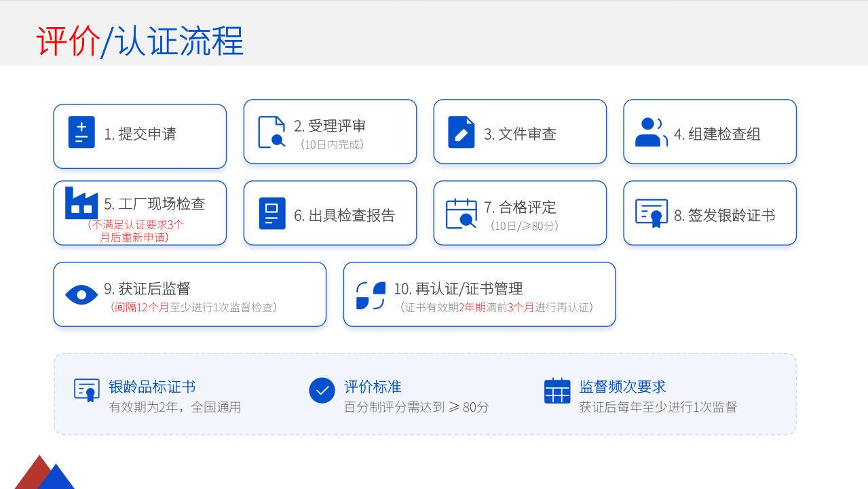This screenshot has height=489, width=868.
Task: Click the checkmark circle icon next to 评价标准
Action: tap(322, 391)
